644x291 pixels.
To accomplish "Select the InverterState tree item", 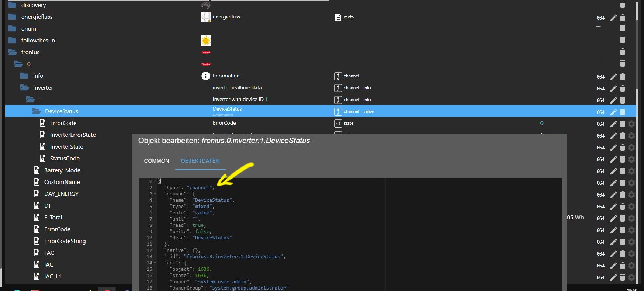I will click(x=67, y=146).
